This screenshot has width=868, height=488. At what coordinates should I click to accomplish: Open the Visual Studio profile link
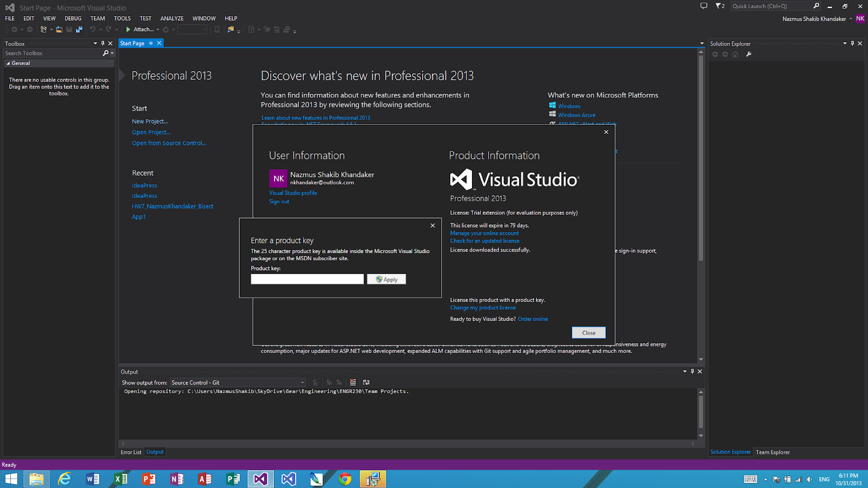click(293, 192)
